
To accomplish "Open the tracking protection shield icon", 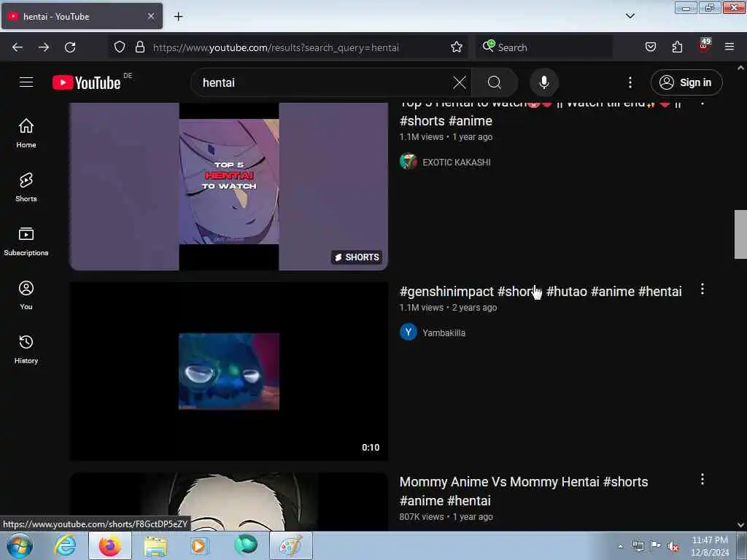I will click(x=120, y=47).
